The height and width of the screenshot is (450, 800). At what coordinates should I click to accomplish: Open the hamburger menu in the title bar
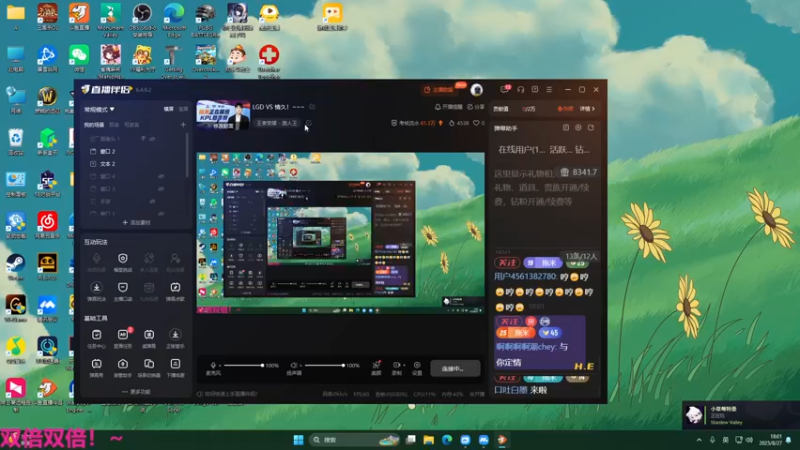pos(549,89)
